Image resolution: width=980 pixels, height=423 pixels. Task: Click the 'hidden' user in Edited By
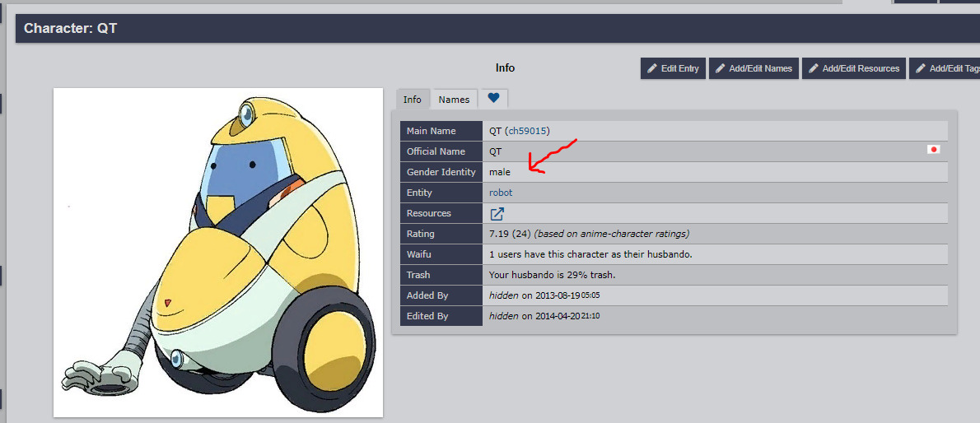(503, 316)
